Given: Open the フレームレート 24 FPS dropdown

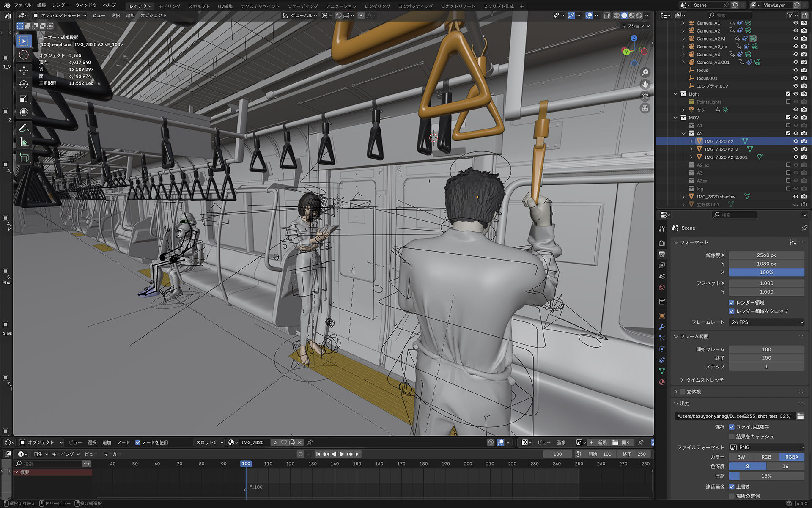Looking at the screenshot, I should [767, 322].
